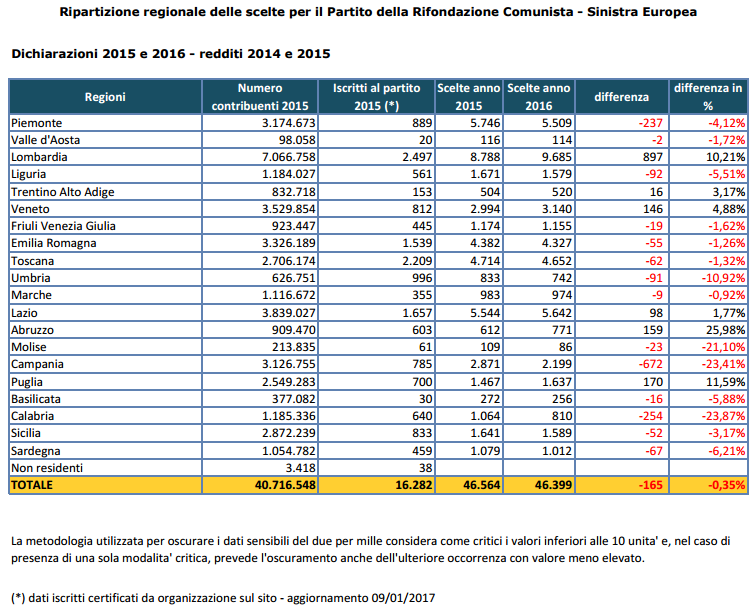Image resolution: width=756 pixels, height=609 pixels.
Task: Click the footnote about 'dati iscritti certificati'
Action: [x=223, y=598]
